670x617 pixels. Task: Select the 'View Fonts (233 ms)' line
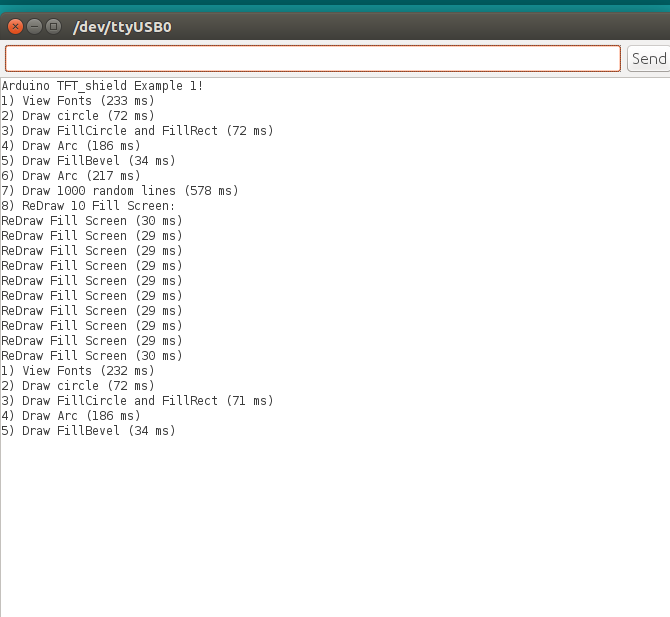pos(78,101)
